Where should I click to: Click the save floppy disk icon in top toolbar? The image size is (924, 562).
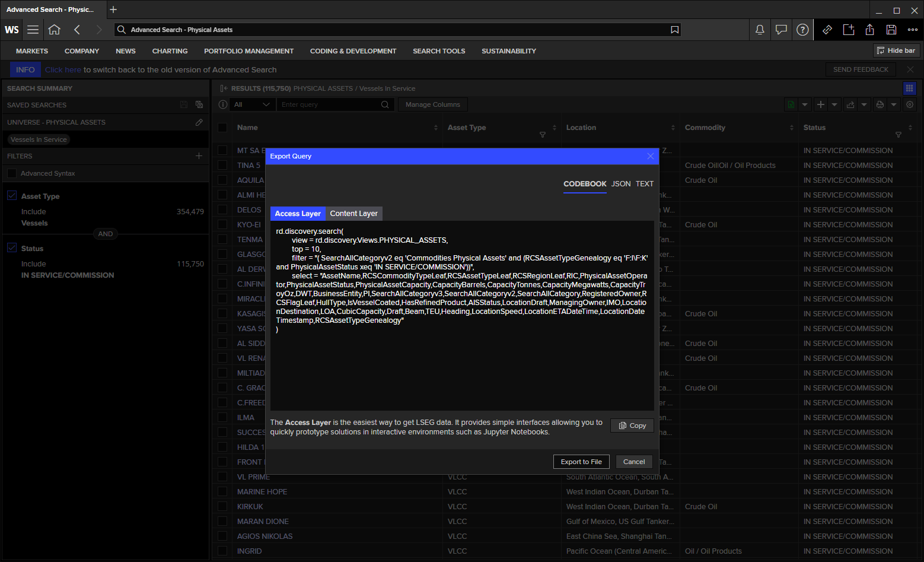891,30
